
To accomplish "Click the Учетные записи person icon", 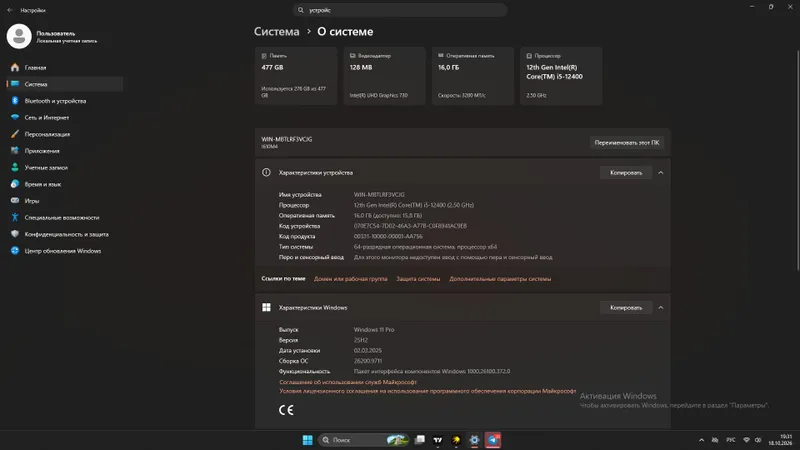I will (15, 167).
